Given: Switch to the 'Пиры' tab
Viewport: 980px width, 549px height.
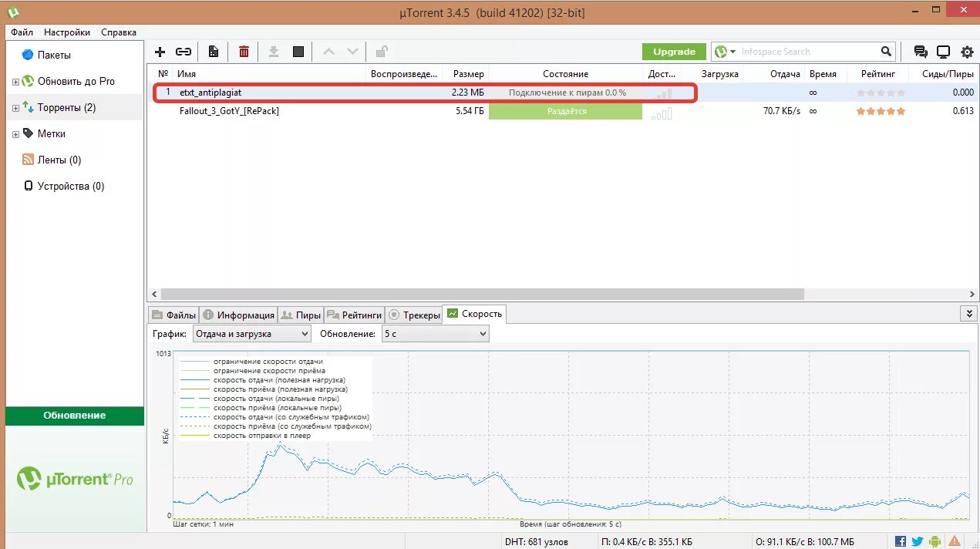Looking at the screenshot, I should (301, 315).
